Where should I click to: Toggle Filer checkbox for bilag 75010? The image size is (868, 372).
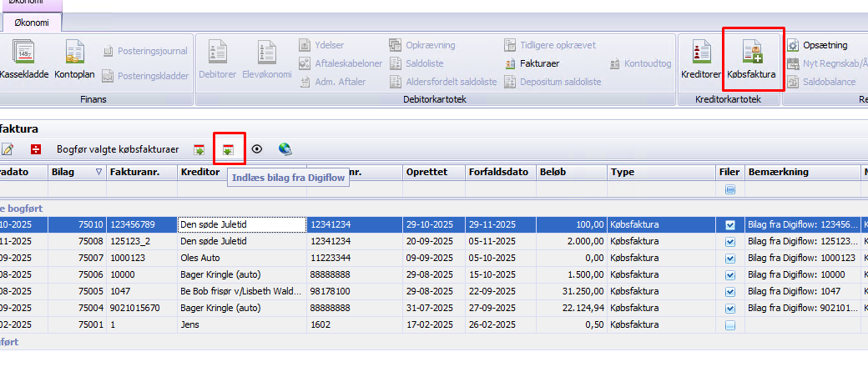730,224
